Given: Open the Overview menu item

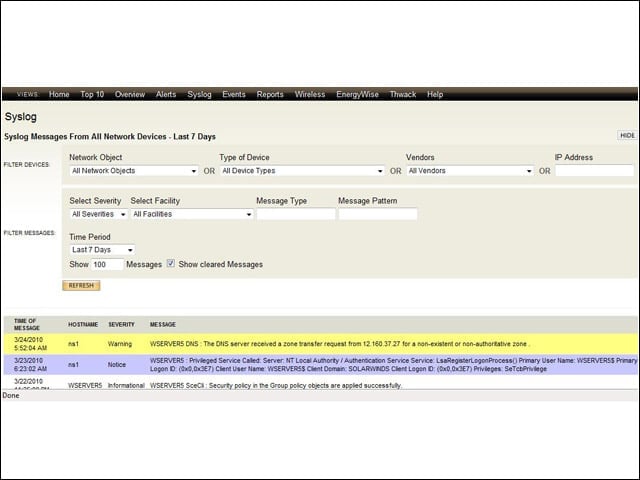Looking at the screenshot, I should 130,94.
